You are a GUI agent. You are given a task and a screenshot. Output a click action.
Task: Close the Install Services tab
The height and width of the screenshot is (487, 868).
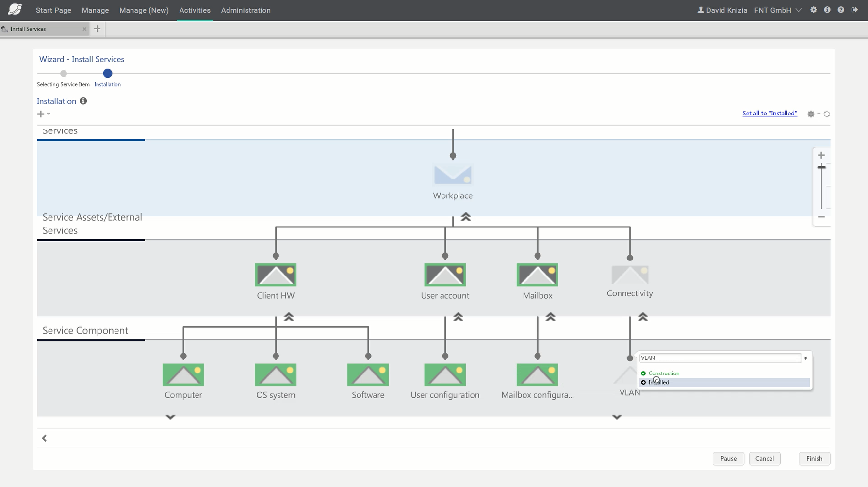(84, 29)
